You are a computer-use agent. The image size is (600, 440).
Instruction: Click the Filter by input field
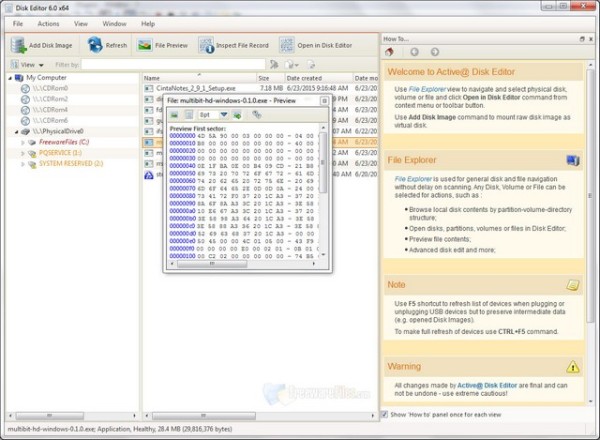click(x=173, y=64)
